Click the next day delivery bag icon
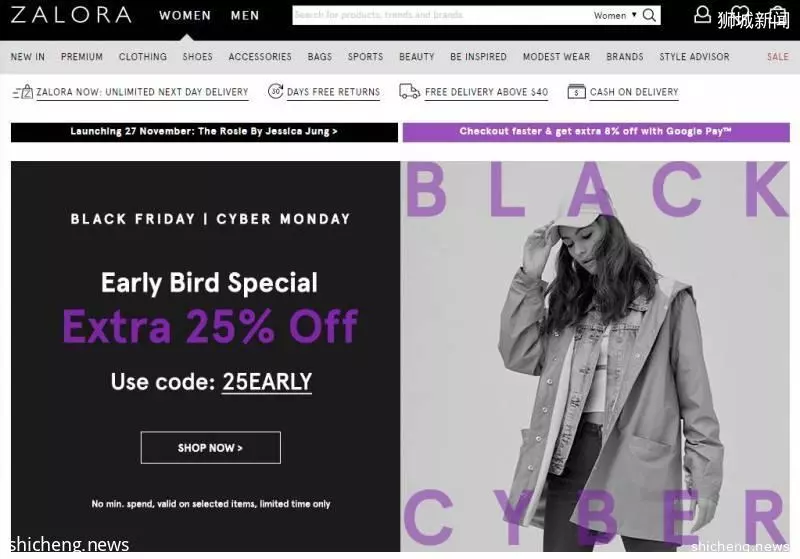 click(x=22, y=92)
